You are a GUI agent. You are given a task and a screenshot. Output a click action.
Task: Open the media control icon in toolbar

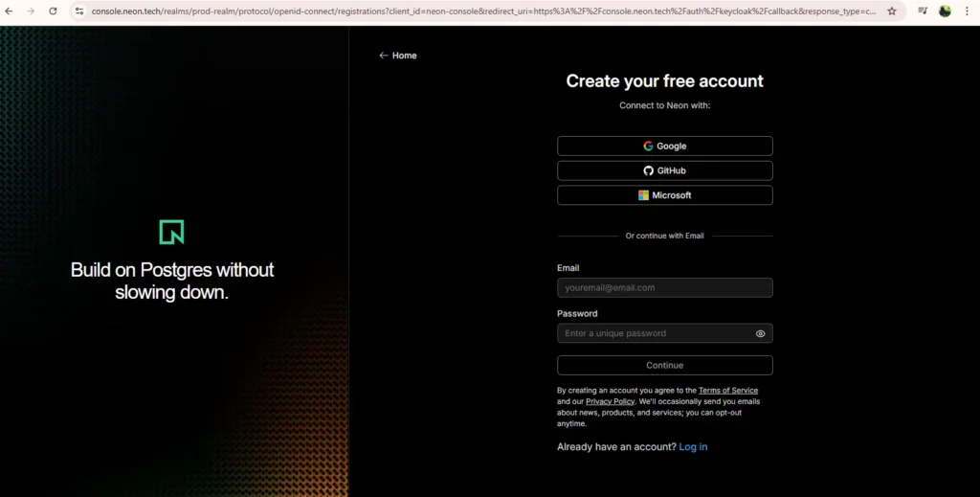(923, 11)
